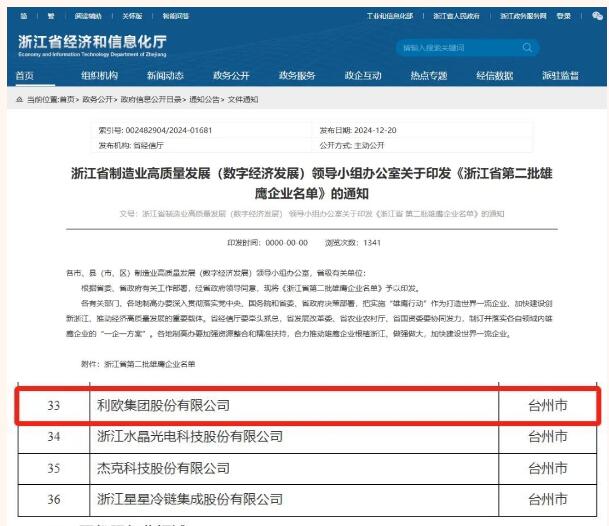Select the publish date 2024-12-20

(375, 131)
